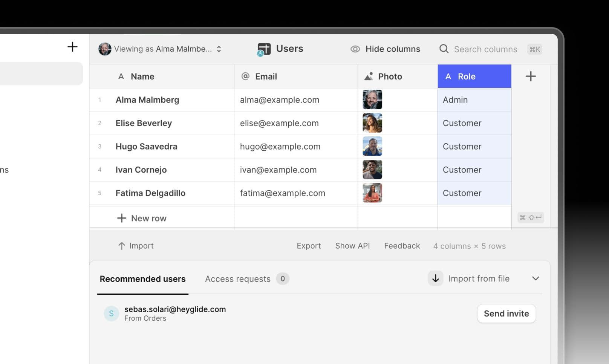Open Hugo Saavedra's photo thumbnail
The height and width of the screenshot is (364, 609).
[x=372, y=147]
